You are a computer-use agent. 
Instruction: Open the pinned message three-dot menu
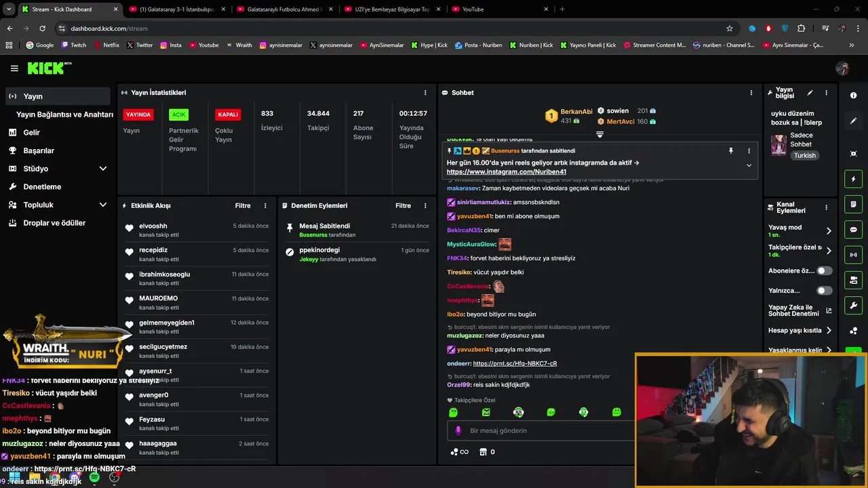pyautogui.click(x=749, y=150)
